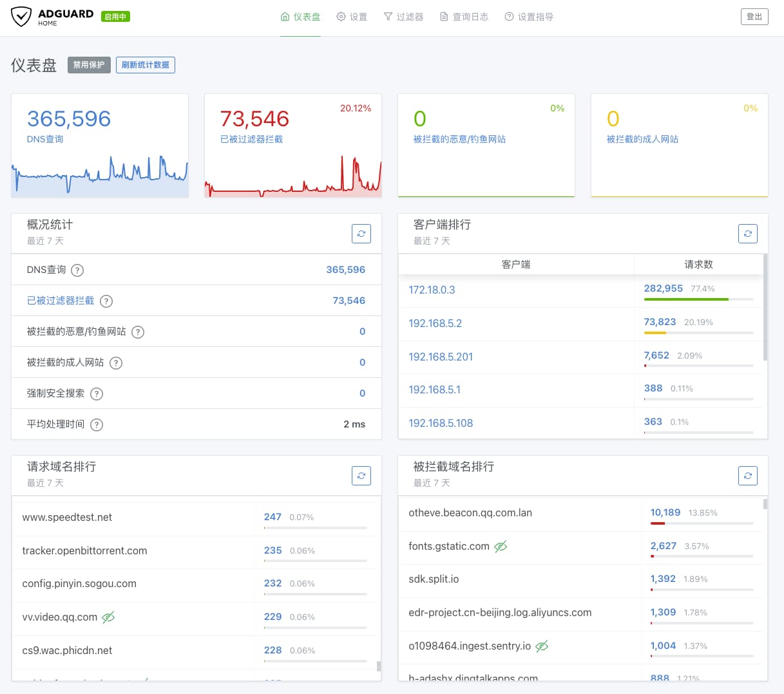Refresh the 客户端排行 panel
Viewport: 784px width, 694px height.
click(x=747, y=234)
